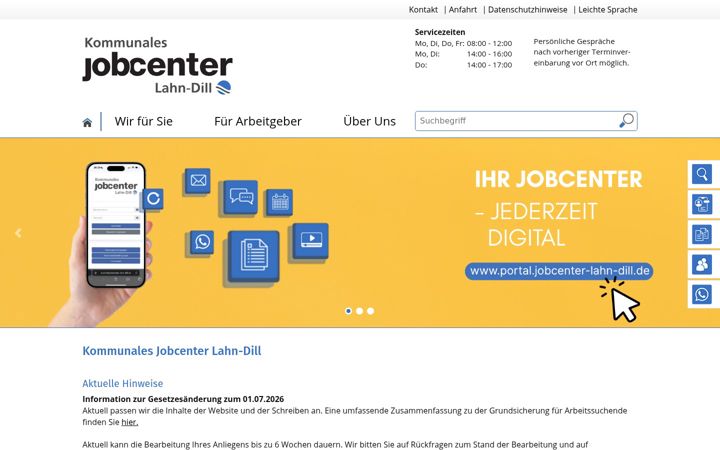The height and width of the screenshot is (450, 720).
Task: Open the www.portal.jobcenter-lahn-dill.de banner link
Action: (x=559, y=271)
